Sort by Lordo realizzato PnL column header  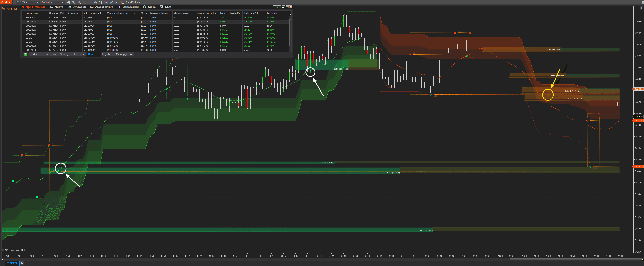pyautogui.click(x=230, y=13)
